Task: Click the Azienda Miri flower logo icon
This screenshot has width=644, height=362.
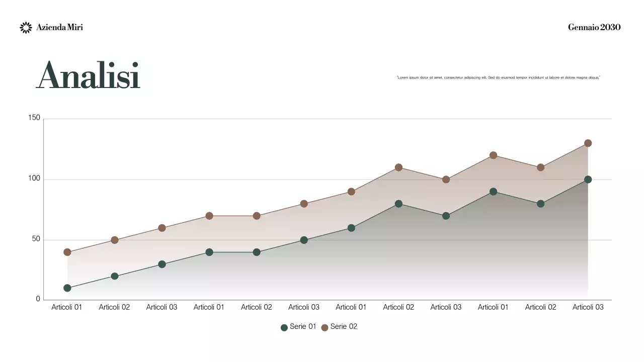Action: point(26,28)
